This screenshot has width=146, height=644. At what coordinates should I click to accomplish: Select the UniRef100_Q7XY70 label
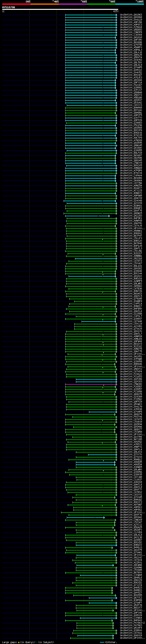point(131,454)
